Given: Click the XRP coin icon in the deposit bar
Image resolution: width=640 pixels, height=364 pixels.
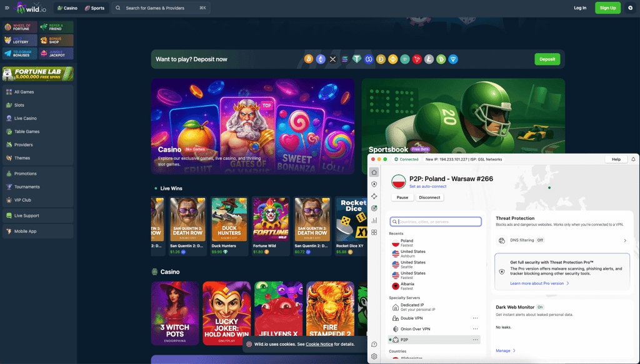Looking at the screenshot, I should tap(332, 59).
